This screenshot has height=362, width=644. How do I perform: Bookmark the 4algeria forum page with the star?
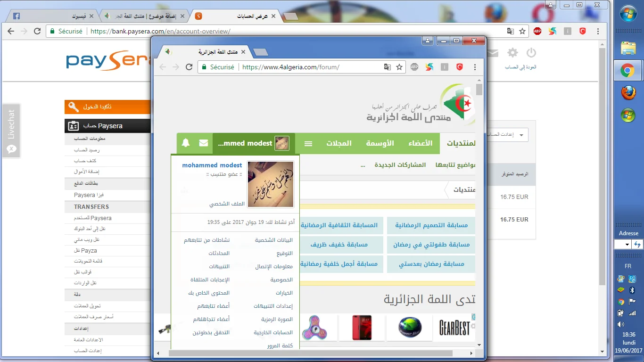pyautogui.click(x=399, y=67)
